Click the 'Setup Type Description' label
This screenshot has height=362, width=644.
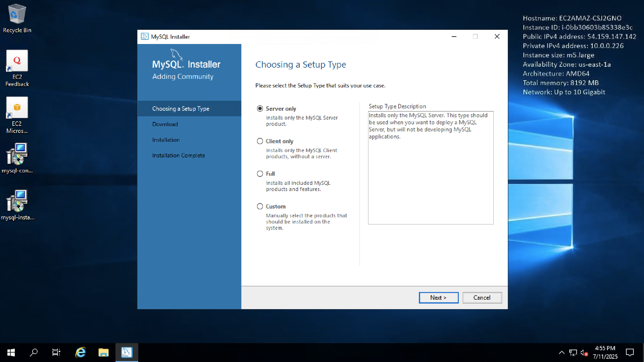pyautogui.click(x=397, y=106)
